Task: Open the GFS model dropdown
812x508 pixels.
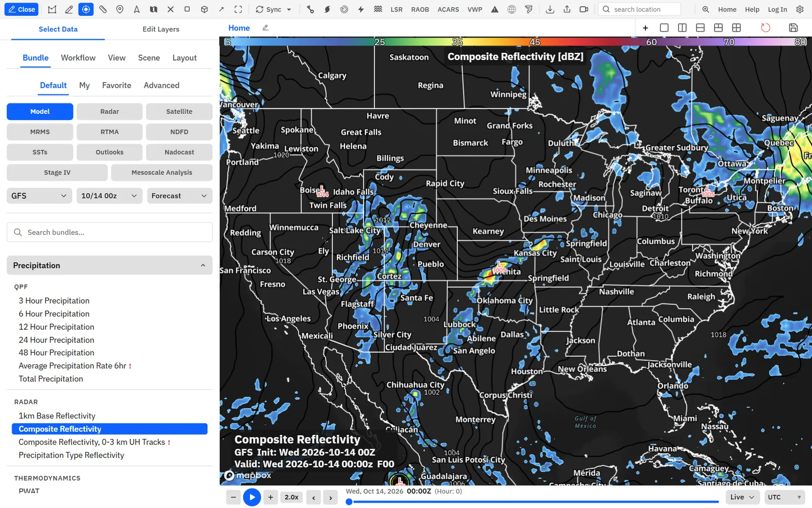Action: click(x=39, y=196)
